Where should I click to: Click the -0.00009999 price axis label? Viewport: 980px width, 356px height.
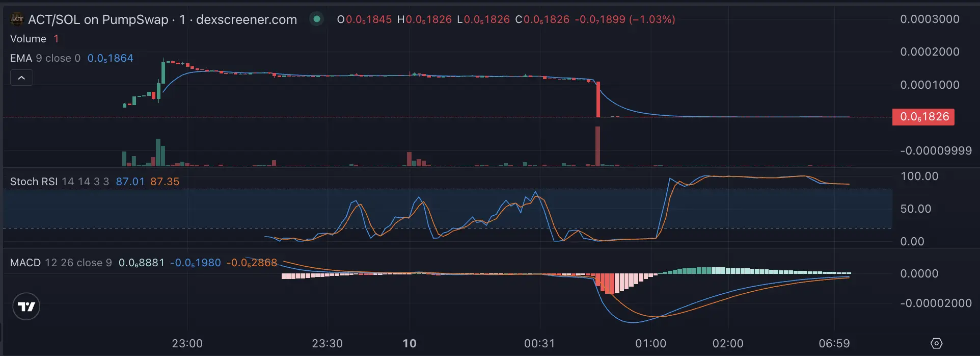click(x=936, y=151)
